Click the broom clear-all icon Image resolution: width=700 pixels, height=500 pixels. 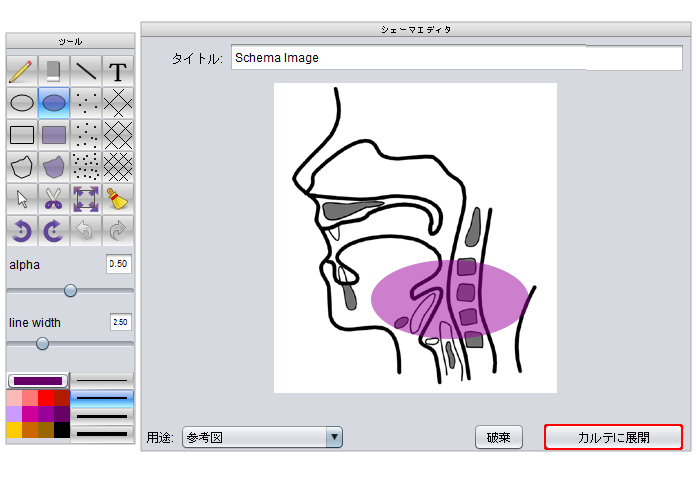pyautogui.click(x=118, y=199)
